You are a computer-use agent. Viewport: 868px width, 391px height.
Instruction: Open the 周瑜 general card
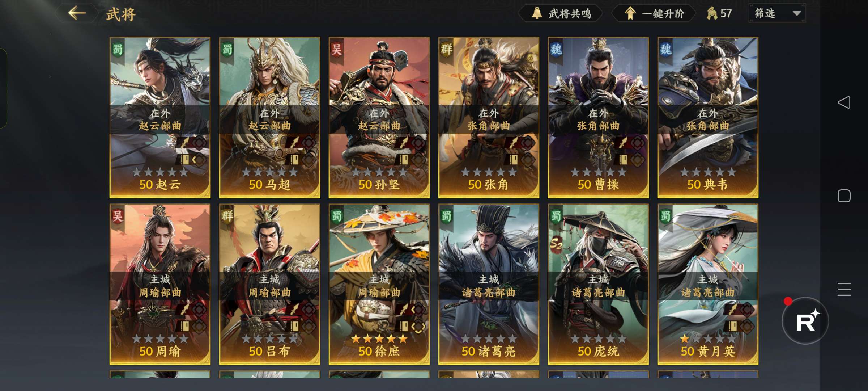click(160, 284)
